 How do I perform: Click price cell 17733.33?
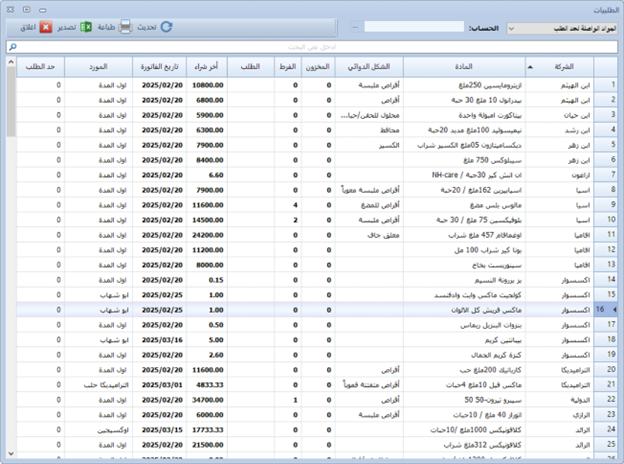(207, 430)
